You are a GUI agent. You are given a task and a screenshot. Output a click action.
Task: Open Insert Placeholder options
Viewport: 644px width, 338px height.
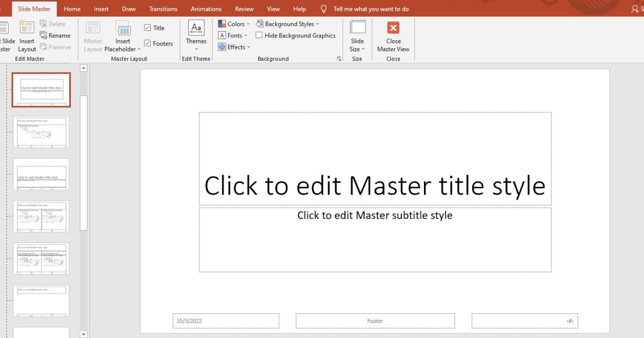pyautogui.click(x=123, y=35)
